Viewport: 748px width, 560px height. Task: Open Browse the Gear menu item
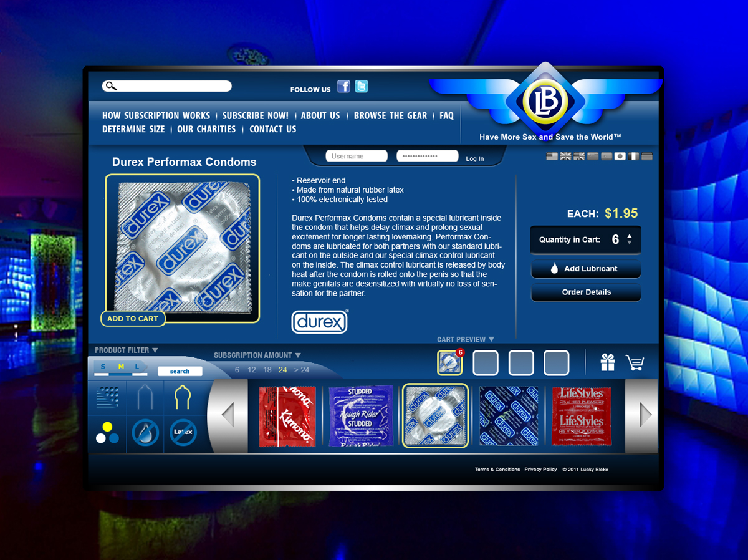[x=391, y=115]
